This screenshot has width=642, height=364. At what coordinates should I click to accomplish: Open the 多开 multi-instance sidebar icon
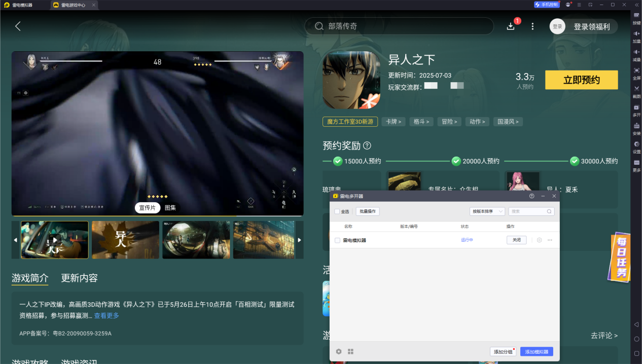[x=636, y=110]
